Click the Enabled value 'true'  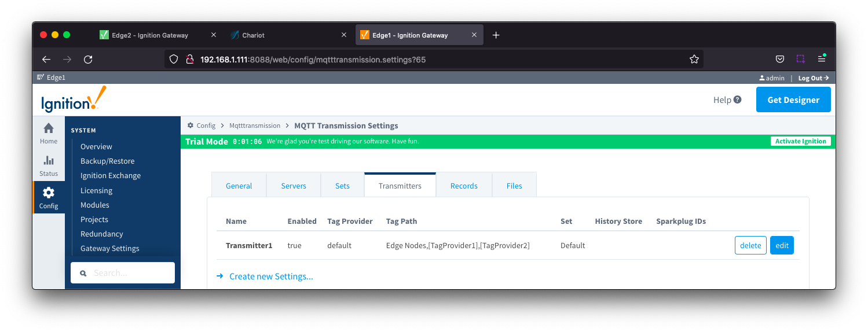294,245
